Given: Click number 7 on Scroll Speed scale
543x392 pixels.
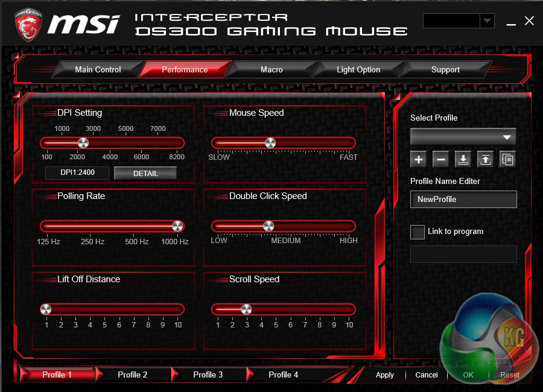Looking at the screenshot, I should 305,325.
